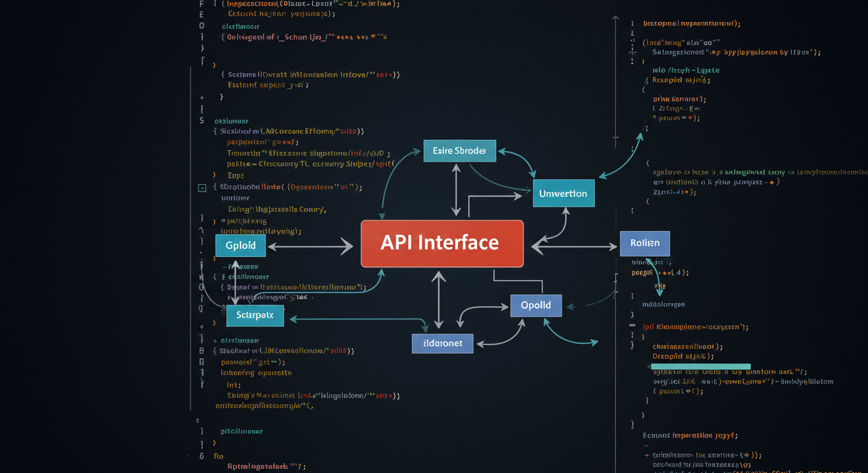Screen dimensions: 868x473
Task: Click the Eldoronet node box
Action: click(x=442, y=343)
